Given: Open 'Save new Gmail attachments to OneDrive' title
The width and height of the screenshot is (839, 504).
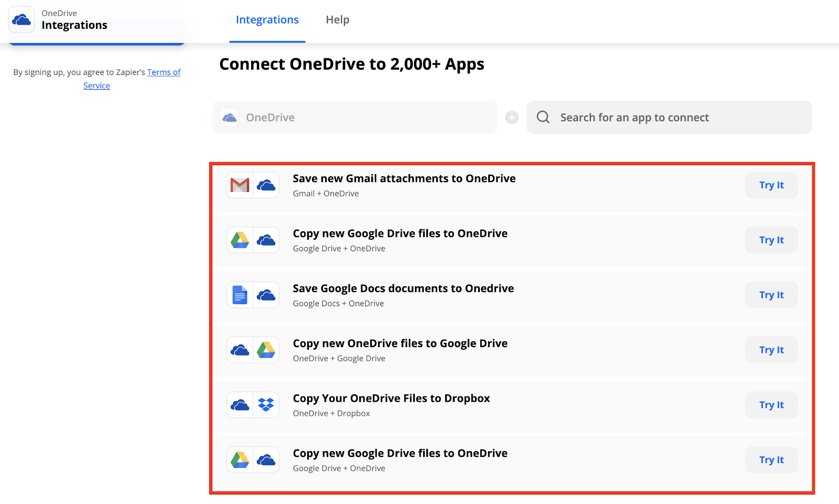Looking at the screenshot, I should tap(404, 178).
